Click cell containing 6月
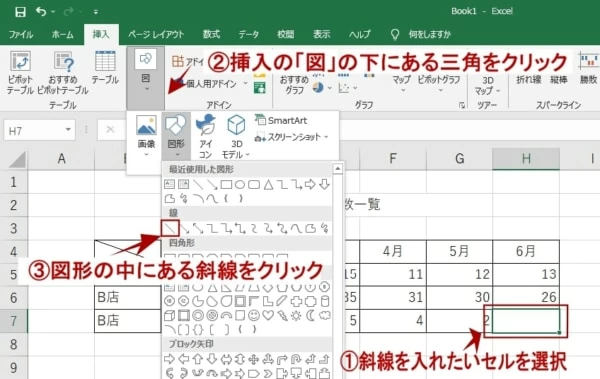Image resolution: width=600 pixels, height=379 pixels. pyautogui.click(x=526, y=252)
